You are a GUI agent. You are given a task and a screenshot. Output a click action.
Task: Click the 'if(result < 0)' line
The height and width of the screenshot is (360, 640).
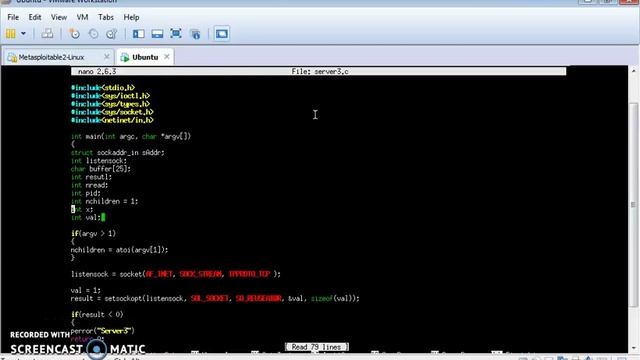(97, 314)
